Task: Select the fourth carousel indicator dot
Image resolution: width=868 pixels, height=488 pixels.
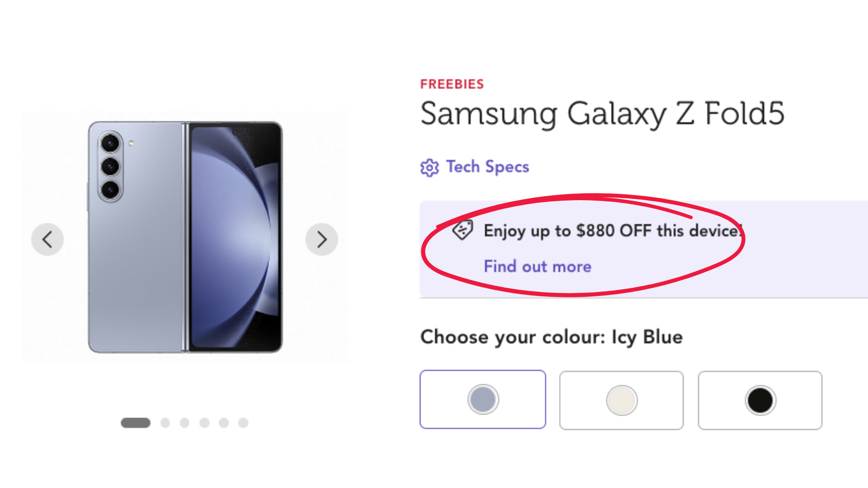Action: click(204, 423)
